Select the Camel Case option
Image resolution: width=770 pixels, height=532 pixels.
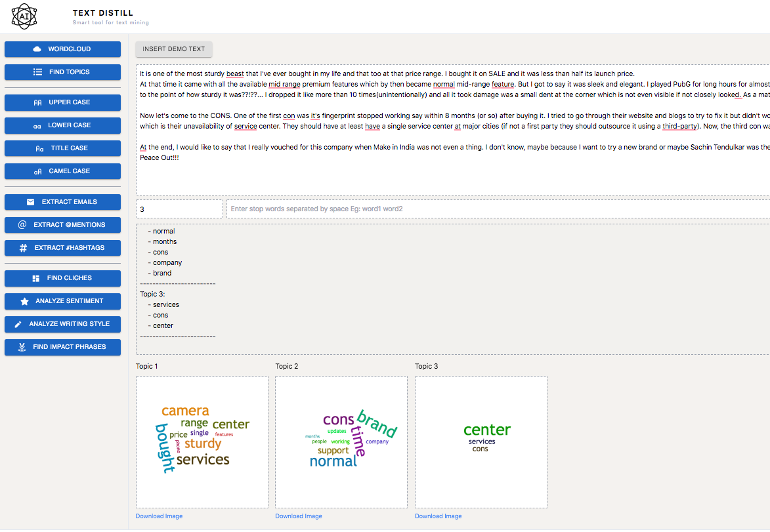pos(62,171)
